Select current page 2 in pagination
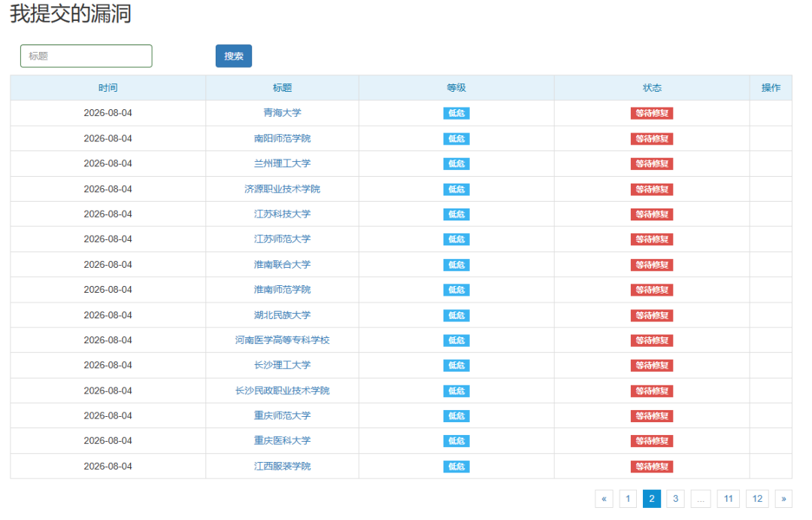Image resolution: width=812 pixels, height=520 pixels. [x=651, y=499]
